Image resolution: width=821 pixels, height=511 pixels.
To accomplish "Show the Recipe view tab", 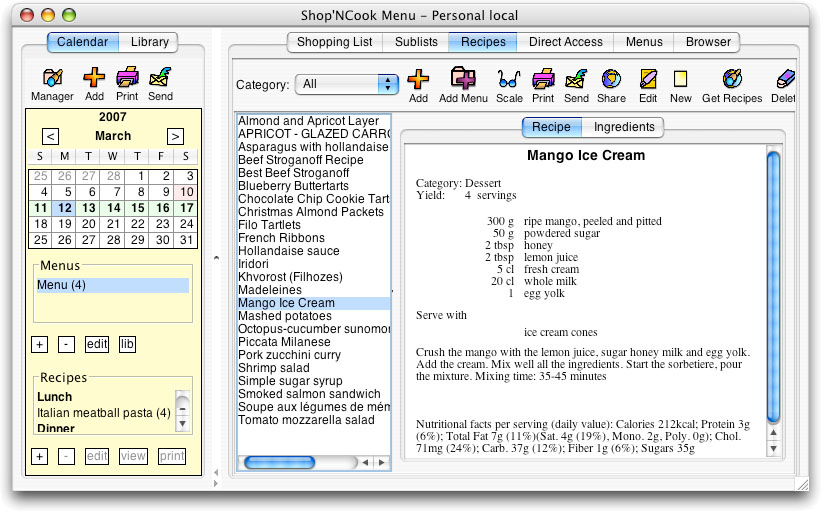I will tap(551, 127).
